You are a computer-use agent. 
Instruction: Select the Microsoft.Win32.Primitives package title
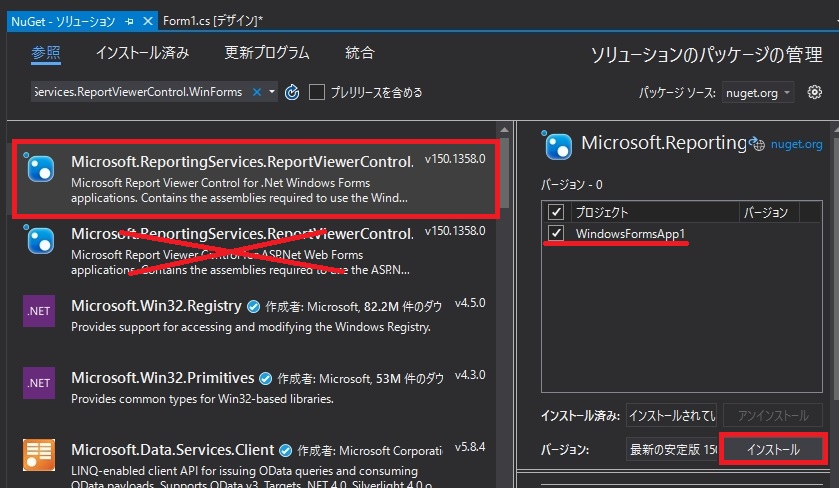pyautogui.click(x=163, y=378)
